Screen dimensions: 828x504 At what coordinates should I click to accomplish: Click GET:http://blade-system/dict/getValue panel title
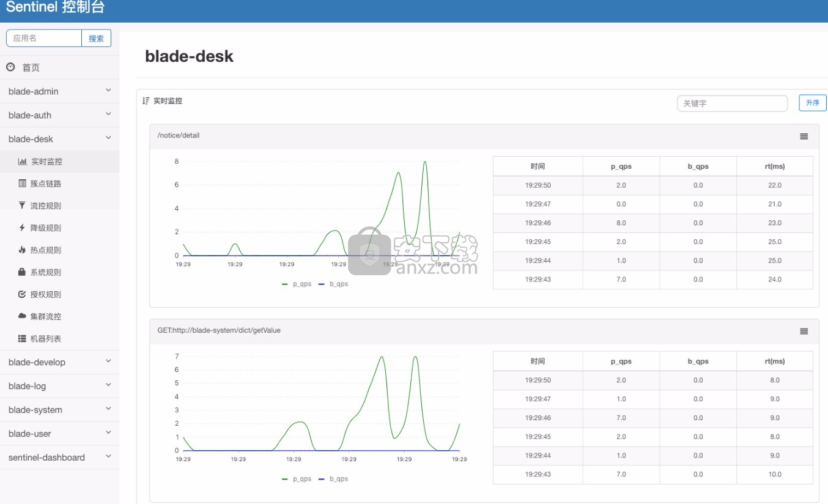point(219,330)
